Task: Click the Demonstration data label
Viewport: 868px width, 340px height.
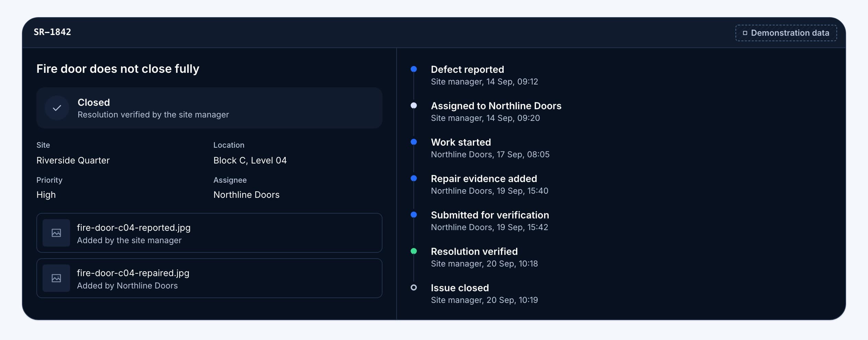Action: click(790, 33)
